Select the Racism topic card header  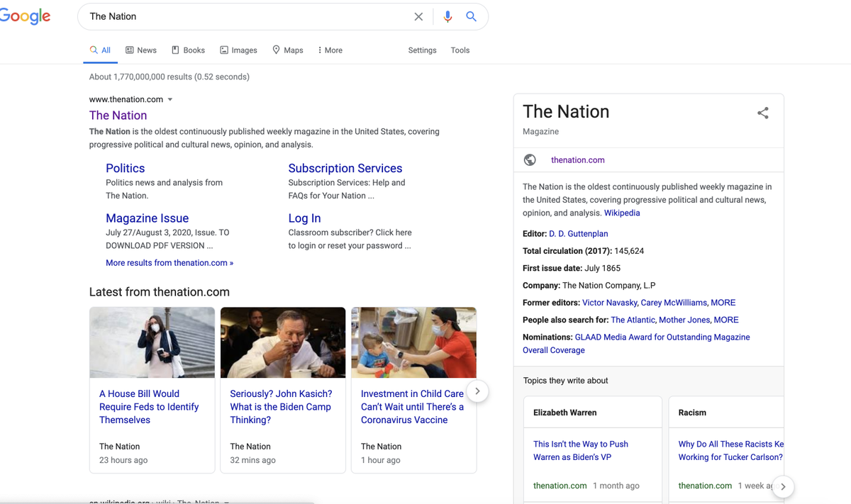pyautogui.click(x=726, y=412)
